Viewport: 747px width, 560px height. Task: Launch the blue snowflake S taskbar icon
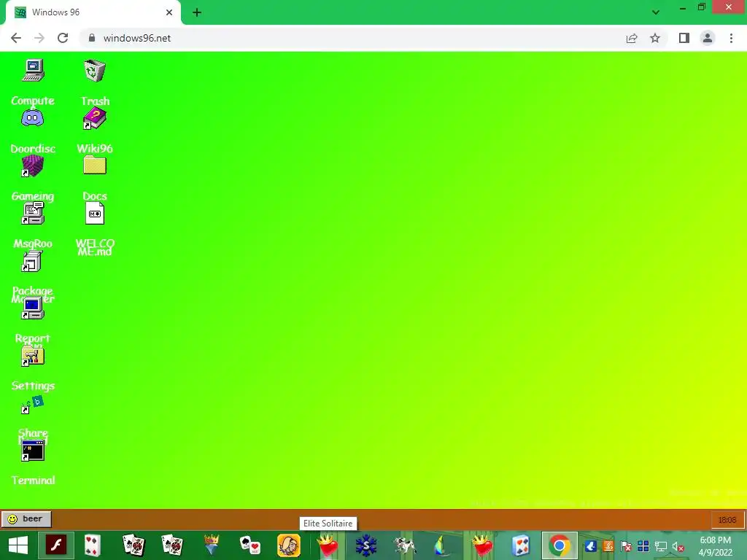366,545
